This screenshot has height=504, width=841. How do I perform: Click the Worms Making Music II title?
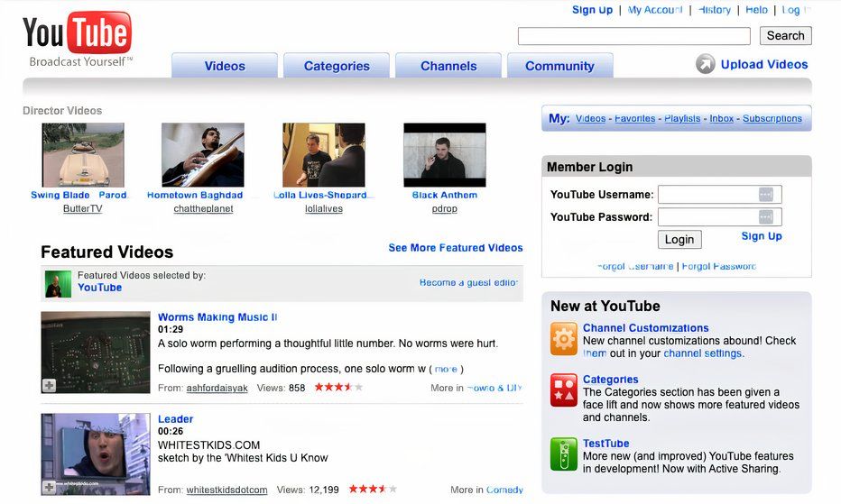tap(217, 317)
